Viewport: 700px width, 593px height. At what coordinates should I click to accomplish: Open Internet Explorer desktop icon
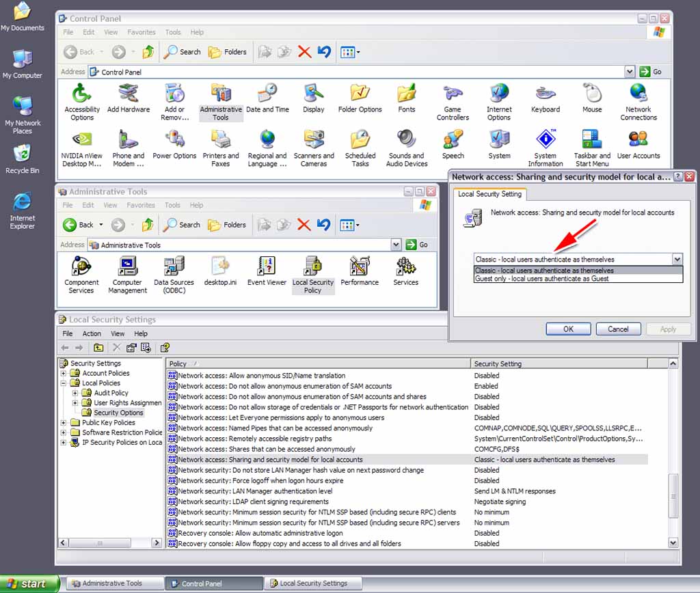pos(23,203)
